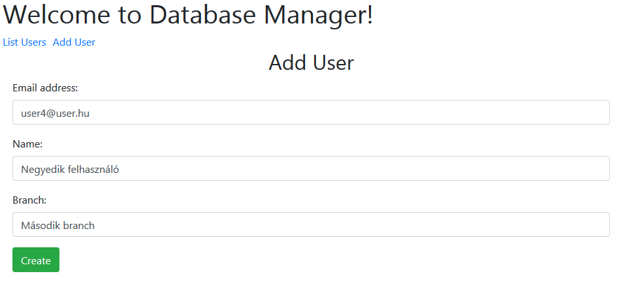The image size is (644, 308).
Task: Go to the Add User navigation link
Action: click(x=74, y=42)
